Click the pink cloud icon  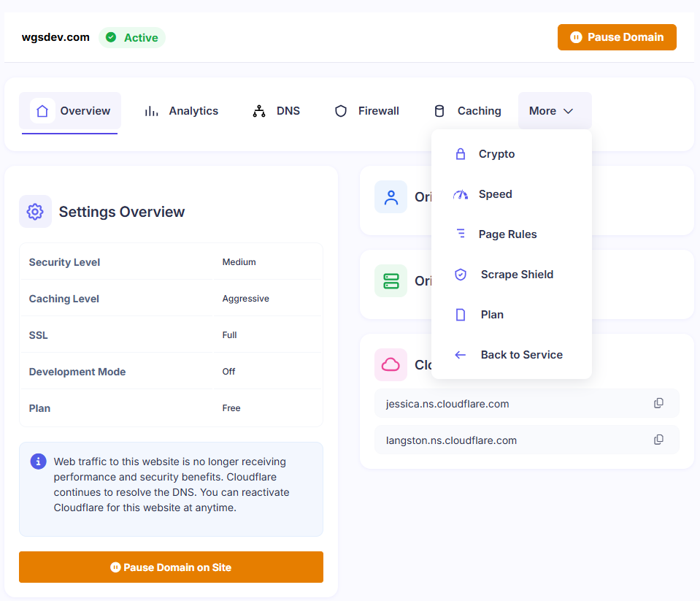[391, 364]
